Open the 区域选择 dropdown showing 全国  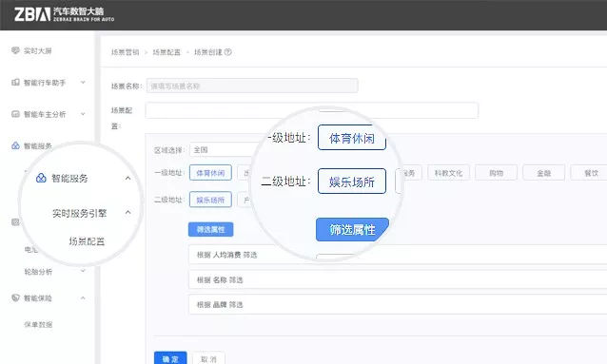tap(222, 150)
